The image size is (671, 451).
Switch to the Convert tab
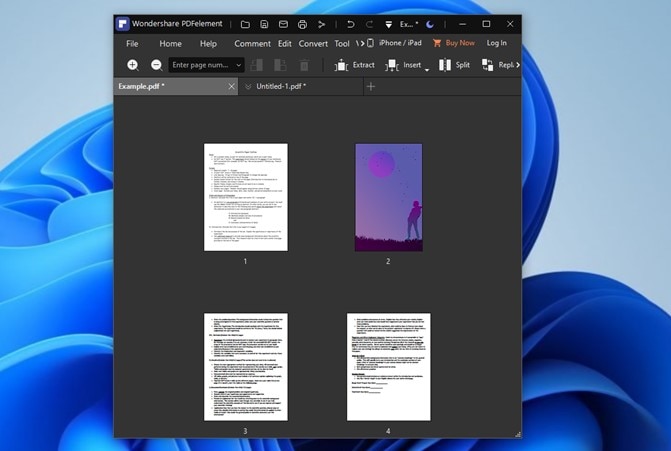coord(313,44)
